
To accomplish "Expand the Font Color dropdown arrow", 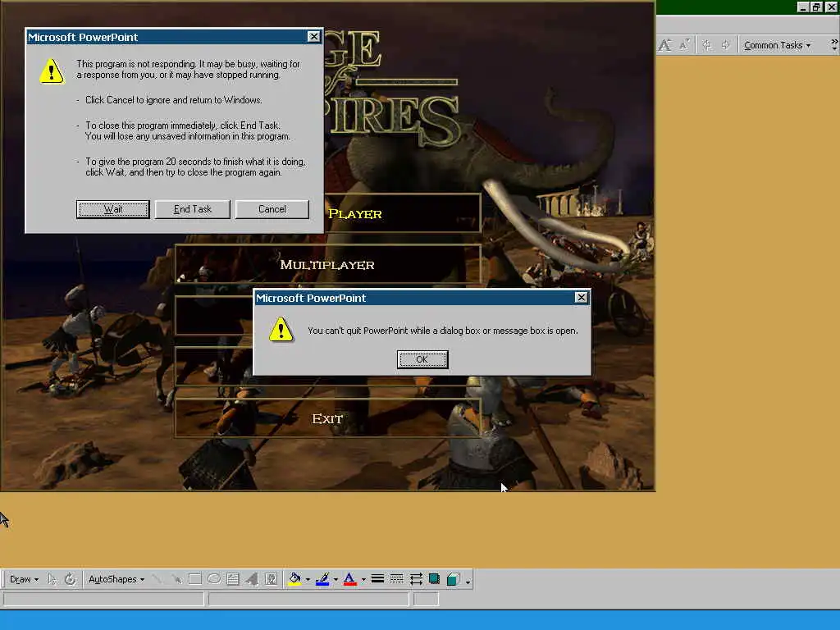I will pos(363,579).
